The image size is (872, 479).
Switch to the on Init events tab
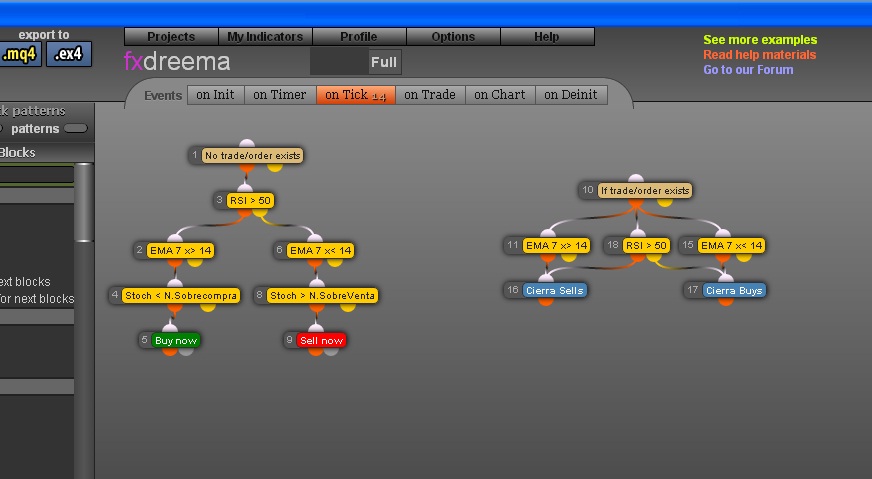(216, 95)
